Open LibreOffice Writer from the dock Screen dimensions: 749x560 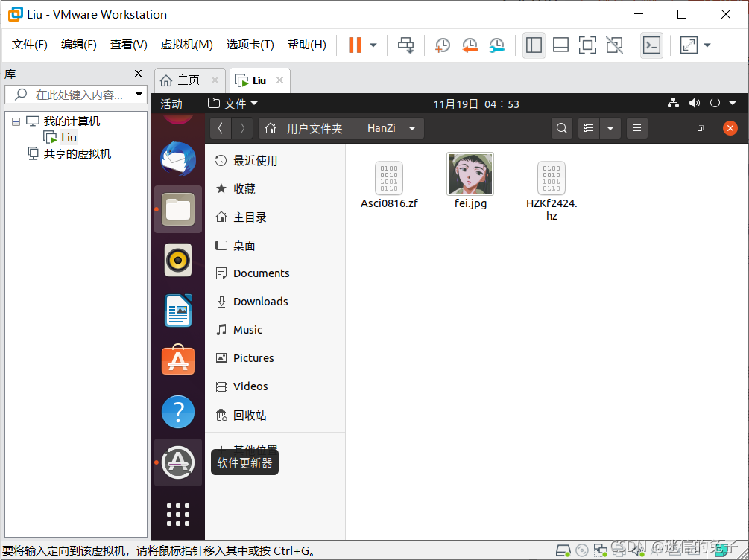click(178, 311)
